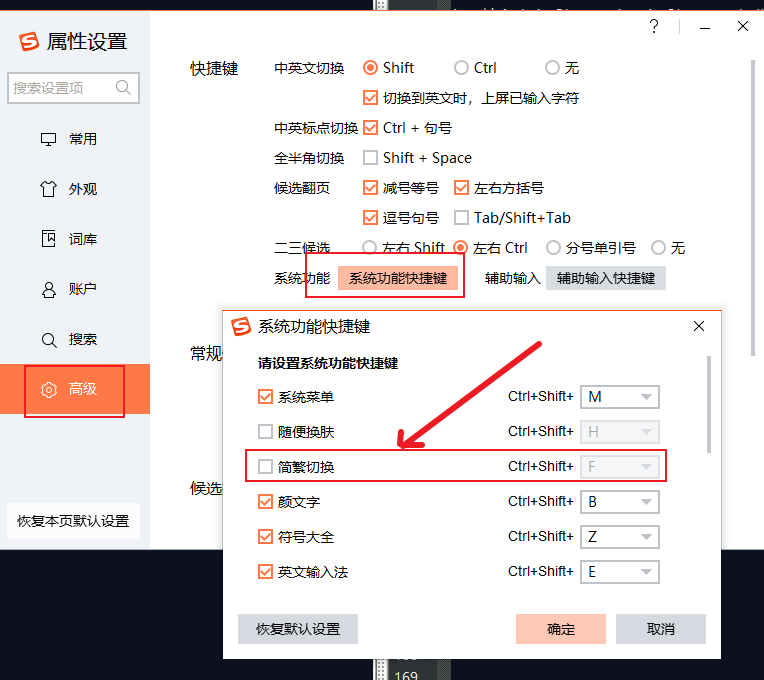Screen dimensions: 764x680
Task: Select Shift for 中英文切换
Action: click(x=370, y=68)
